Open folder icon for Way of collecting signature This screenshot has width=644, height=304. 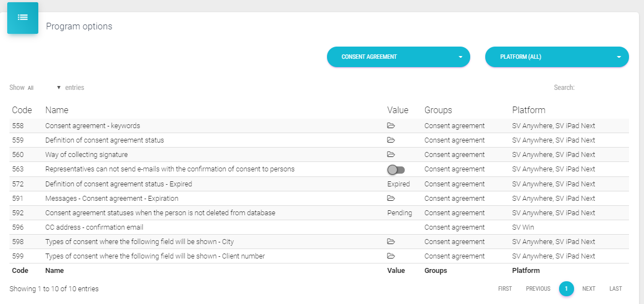[391, 155]
